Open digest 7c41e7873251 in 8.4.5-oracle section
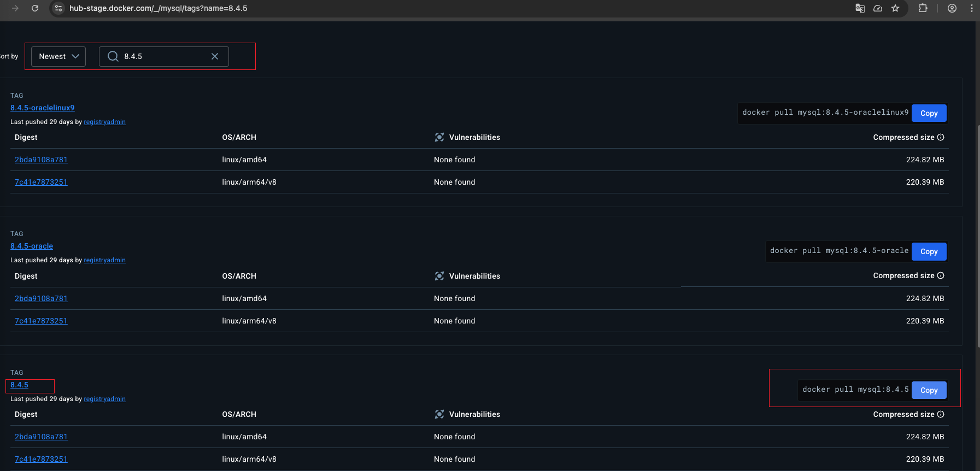The image size is (980, 471). coord(41,321)
